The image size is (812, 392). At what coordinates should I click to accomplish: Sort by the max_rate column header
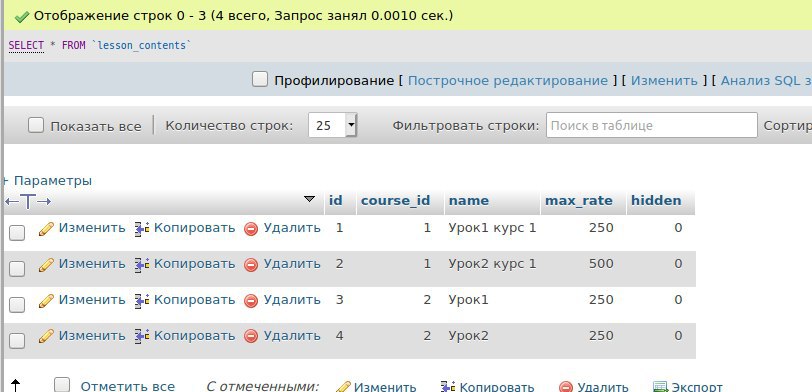(578, 200)
